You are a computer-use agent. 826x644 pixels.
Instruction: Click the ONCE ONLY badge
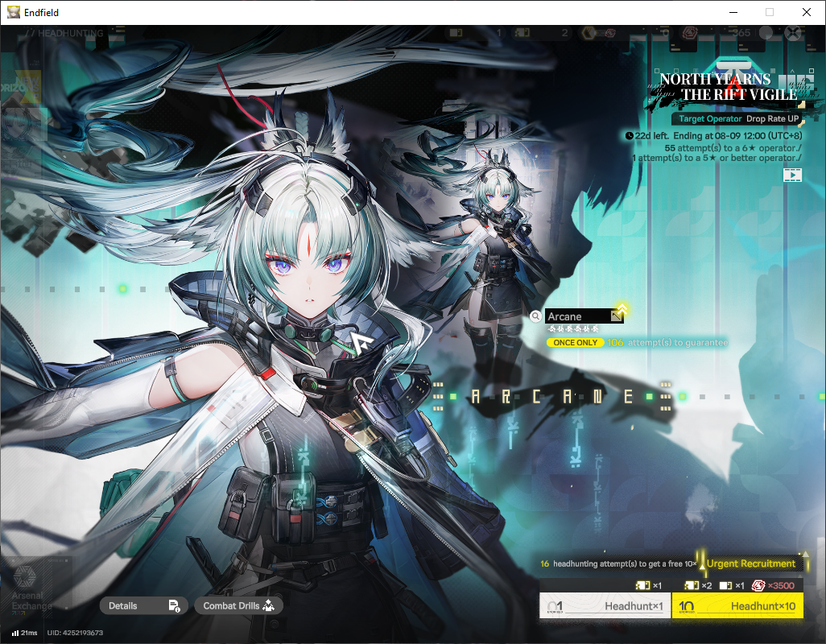[575, 342]
